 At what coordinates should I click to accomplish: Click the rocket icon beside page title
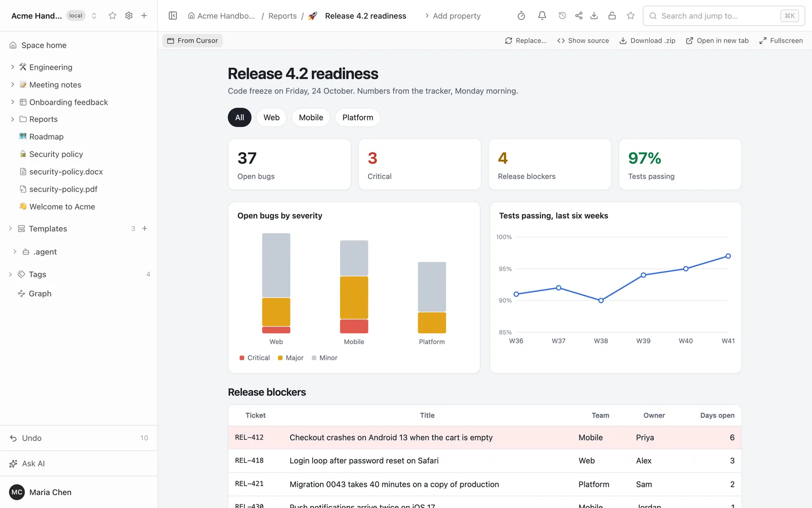[x=313, y=16]
